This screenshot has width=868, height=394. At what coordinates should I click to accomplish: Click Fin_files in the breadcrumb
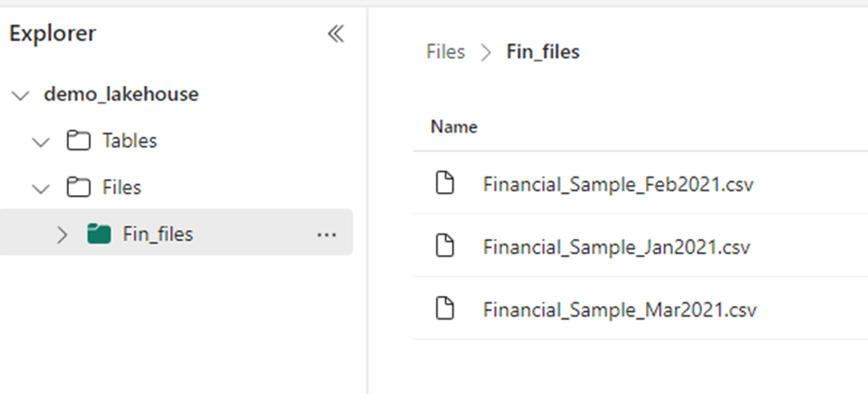point(543,51)
